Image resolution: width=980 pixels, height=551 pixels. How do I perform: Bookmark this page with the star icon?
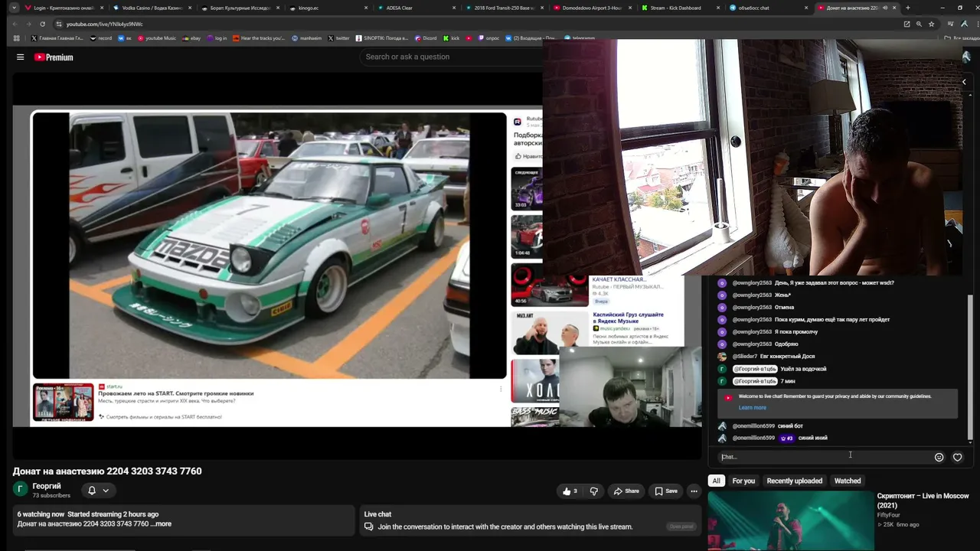coord(931,24)
